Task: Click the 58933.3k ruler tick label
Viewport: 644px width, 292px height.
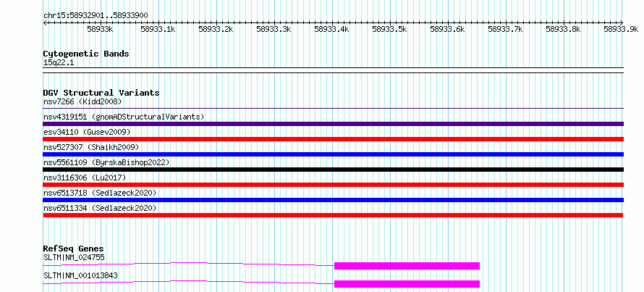Action: [x=274, y=29]
